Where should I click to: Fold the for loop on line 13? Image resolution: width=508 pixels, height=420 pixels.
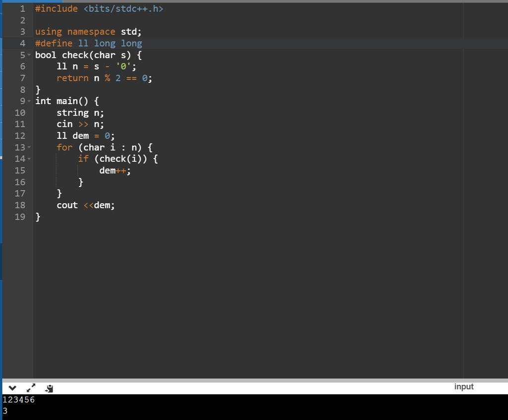[x=29, y=147]
